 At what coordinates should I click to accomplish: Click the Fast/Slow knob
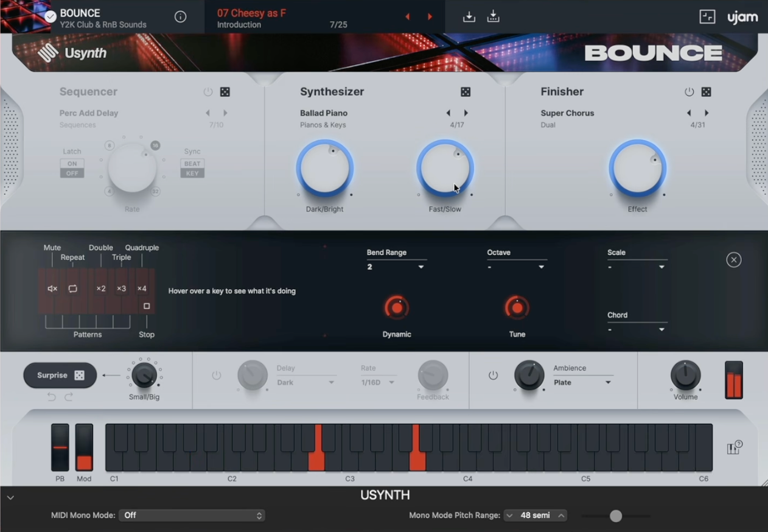(x=445, y=169)
